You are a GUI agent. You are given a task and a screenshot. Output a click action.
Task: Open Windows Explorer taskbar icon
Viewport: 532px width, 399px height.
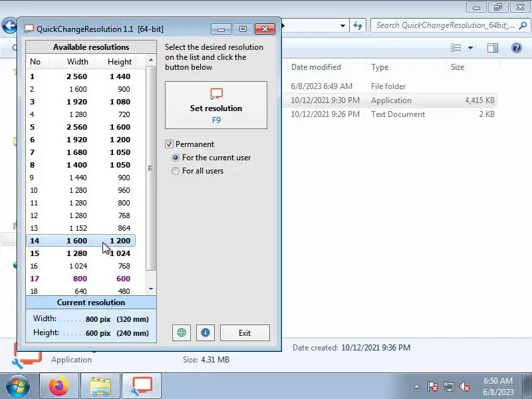pos(100,386)
